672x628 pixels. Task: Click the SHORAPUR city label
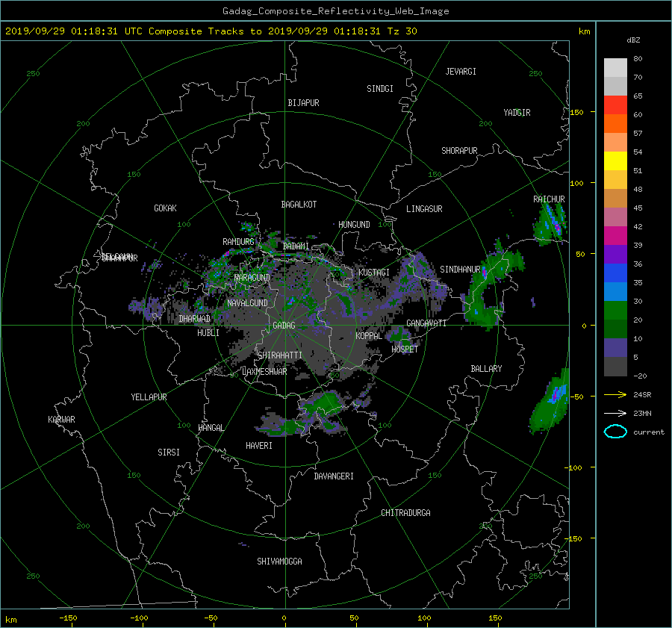pos(459,151)
